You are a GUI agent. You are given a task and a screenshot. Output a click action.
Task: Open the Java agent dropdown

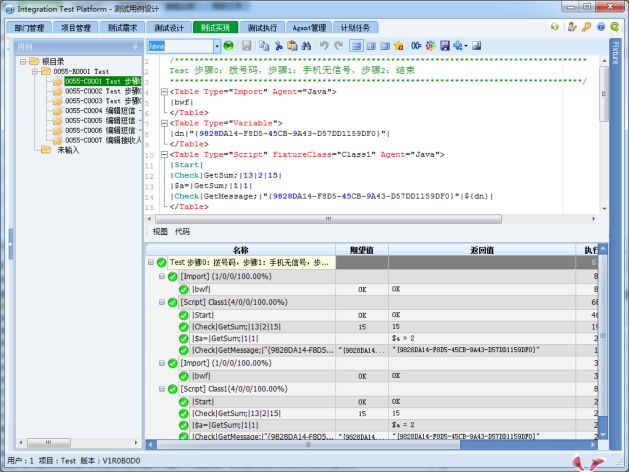point(217,46)
